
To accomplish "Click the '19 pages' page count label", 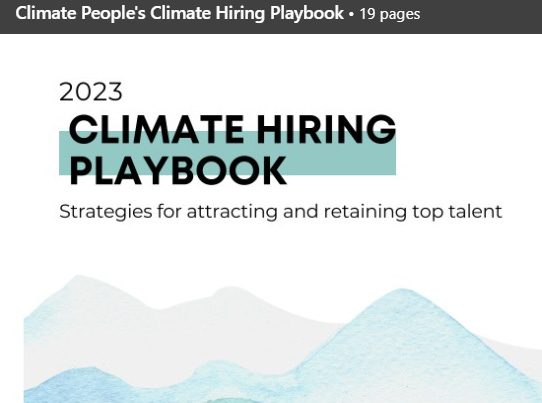I will pos(390,14).
